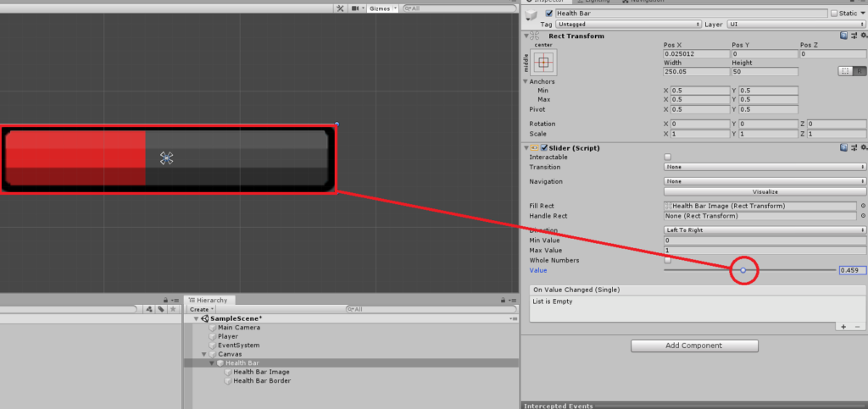The height and width of the screenshot is (409, 868).
Task: Click the Rect Transform help book icon
Action: tap(843, 36)
